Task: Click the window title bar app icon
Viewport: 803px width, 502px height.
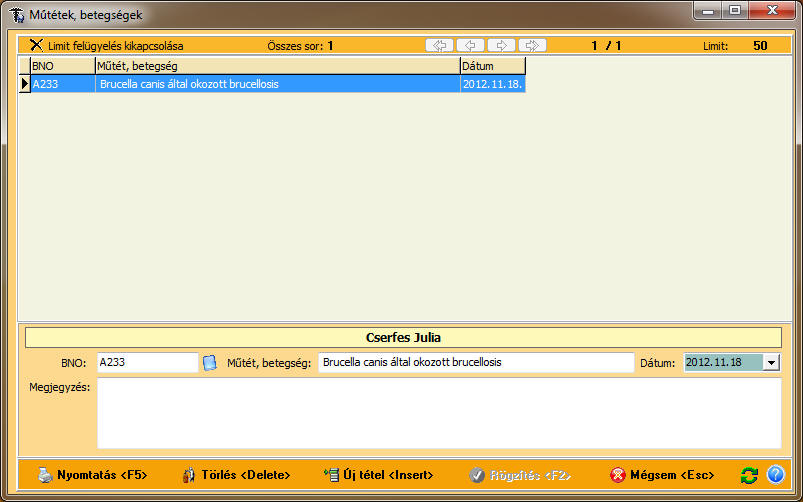Action: click(x=17, y=15)
